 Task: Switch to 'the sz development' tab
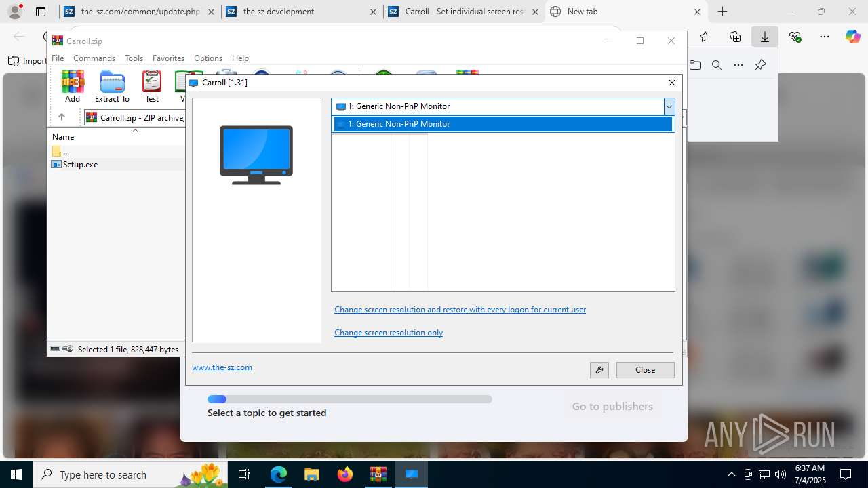[302, 12]
